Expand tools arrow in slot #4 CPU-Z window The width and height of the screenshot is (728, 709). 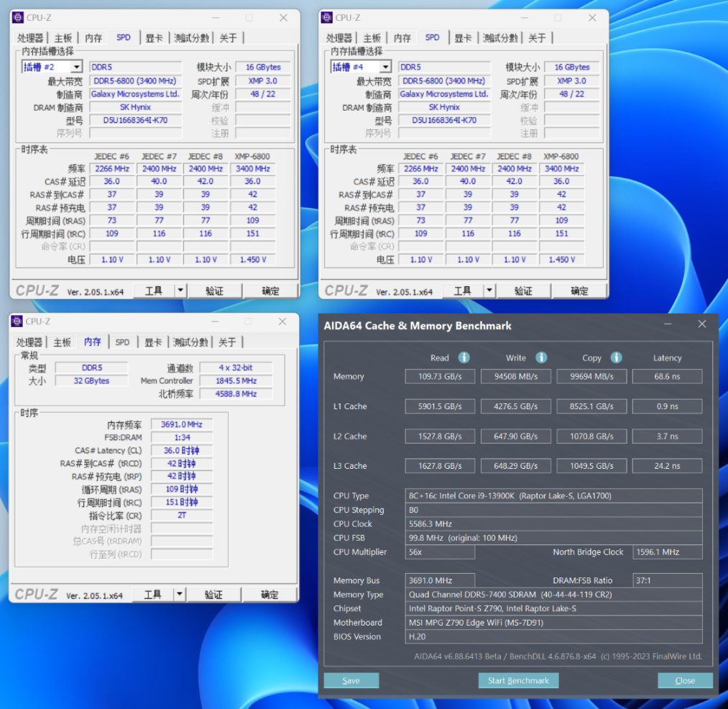click(489, 291)
